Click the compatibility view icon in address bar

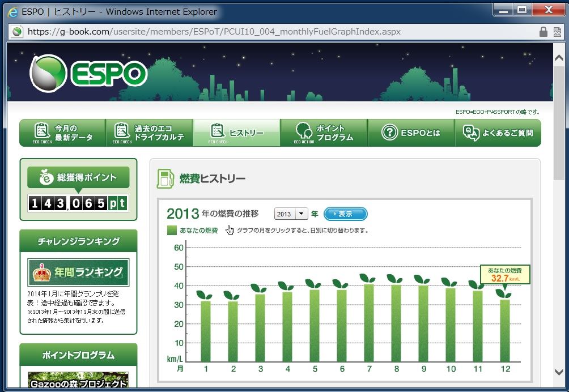(x=558, y=32)
